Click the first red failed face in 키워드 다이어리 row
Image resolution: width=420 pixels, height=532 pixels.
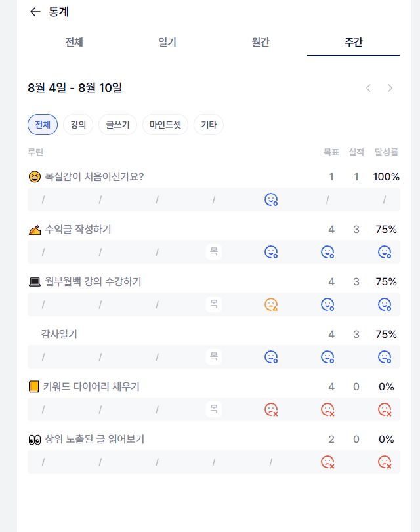point(271,409)
